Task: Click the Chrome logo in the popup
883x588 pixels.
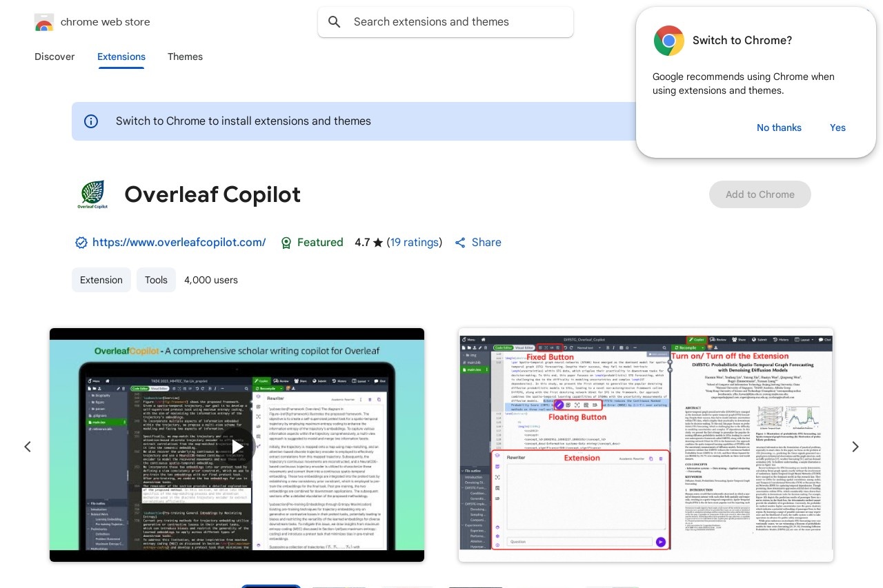Action: [x=668, y=41]
